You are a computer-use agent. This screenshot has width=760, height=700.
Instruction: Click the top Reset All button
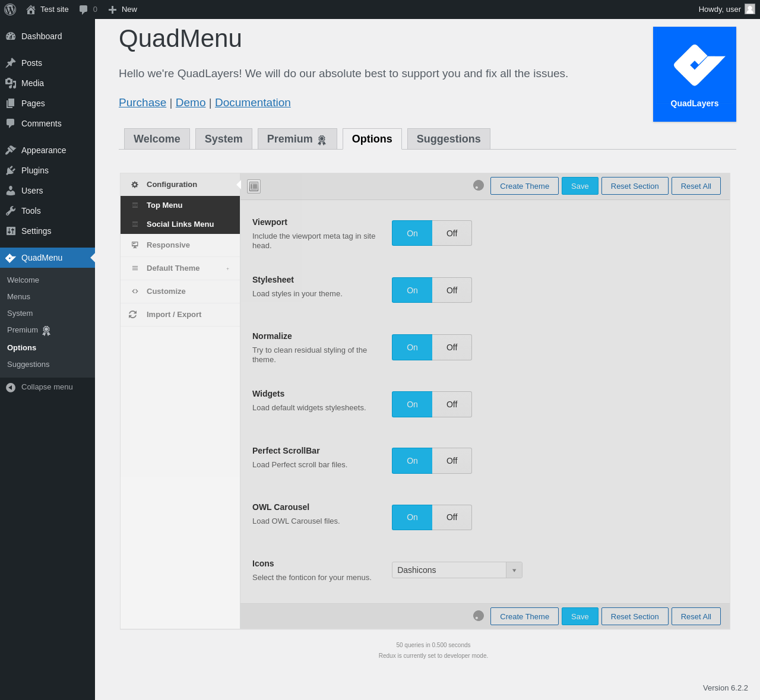(696, 186)
